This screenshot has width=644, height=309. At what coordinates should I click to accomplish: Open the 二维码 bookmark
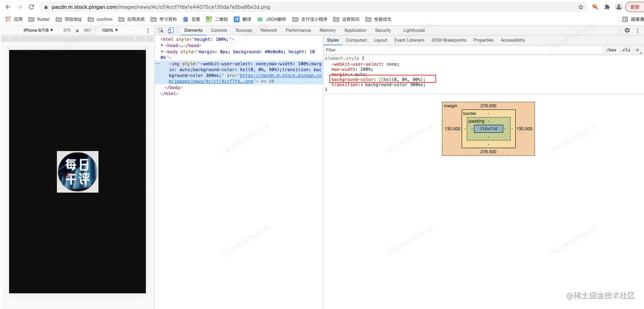coord(217,19)
